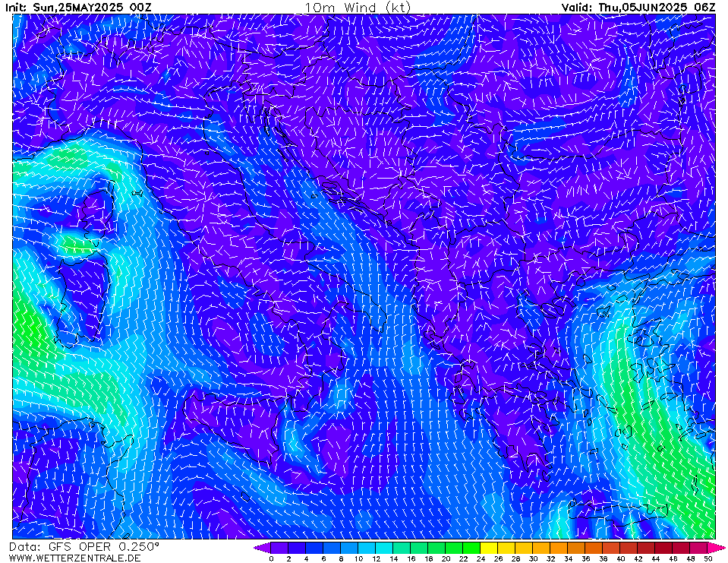Click the purple left arrow of the color bar

pyautogui.click(x=262, y=548)
